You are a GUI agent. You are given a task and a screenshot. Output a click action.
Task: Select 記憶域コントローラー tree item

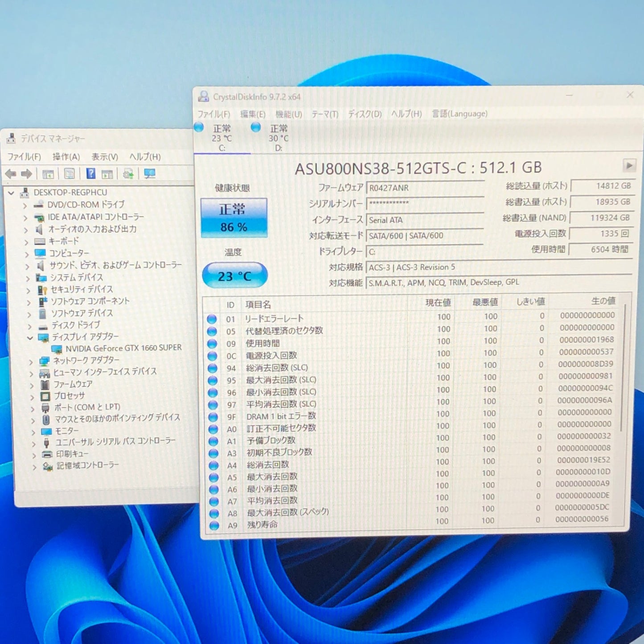click(87, 466)
